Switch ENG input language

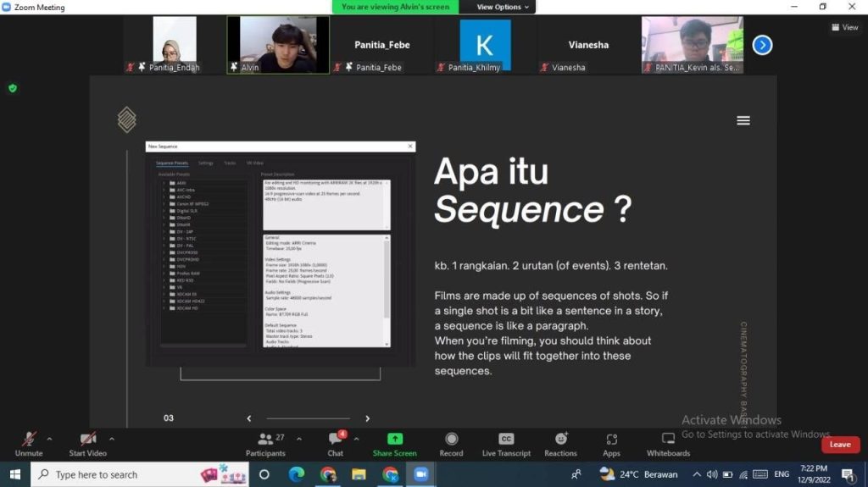pos(782,474)
